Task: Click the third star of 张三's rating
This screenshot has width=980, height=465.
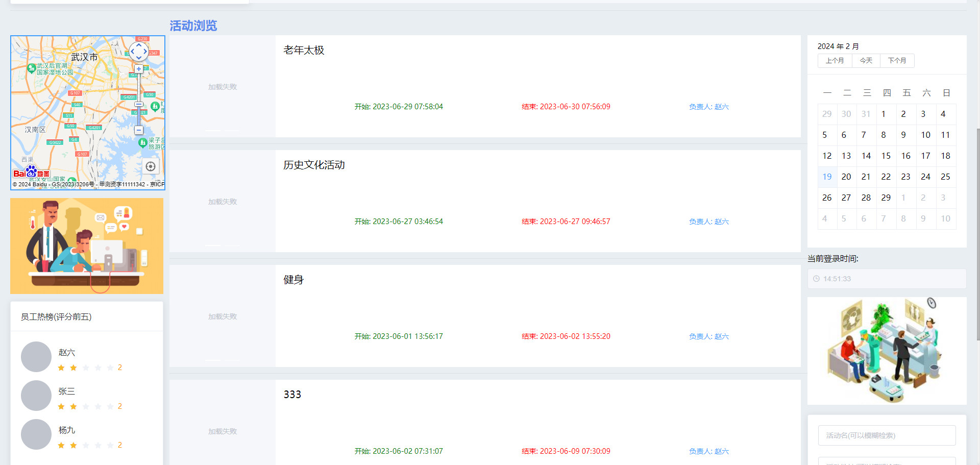Action: click(86, 406)
